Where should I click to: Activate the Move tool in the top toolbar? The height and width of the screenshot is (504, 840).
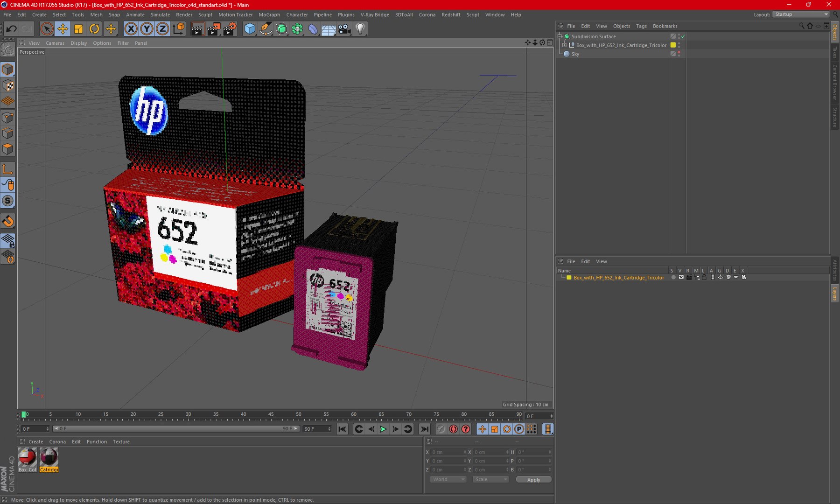[x=63, y=29]
